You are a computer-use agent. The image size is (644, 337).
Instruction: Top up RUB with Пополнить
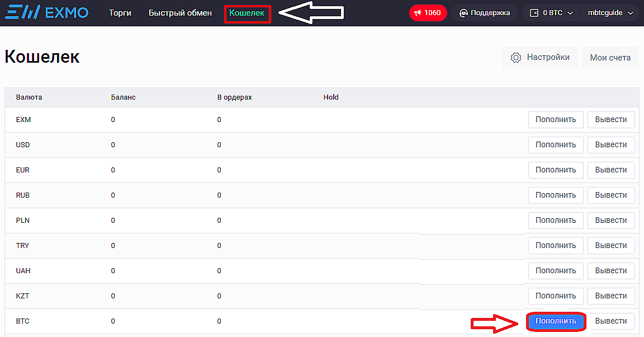(556, 195)
